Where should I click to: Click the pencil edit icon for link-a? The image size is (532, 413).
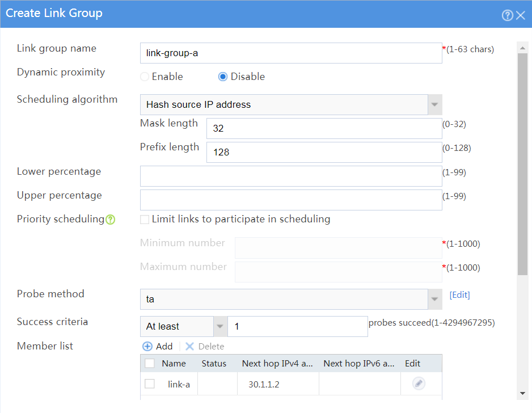pos(419,383)
